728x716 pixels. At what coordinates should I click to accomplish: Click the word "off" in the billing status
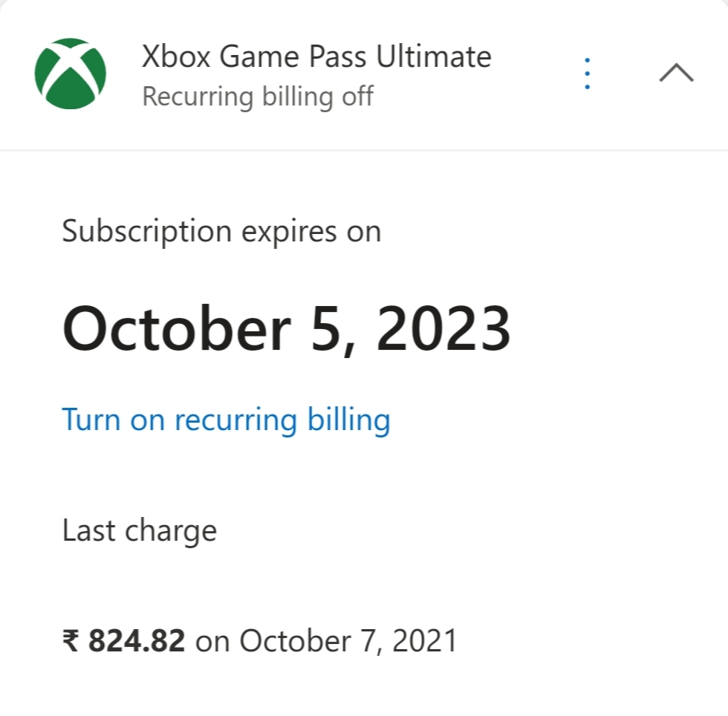tap(357, 97)
